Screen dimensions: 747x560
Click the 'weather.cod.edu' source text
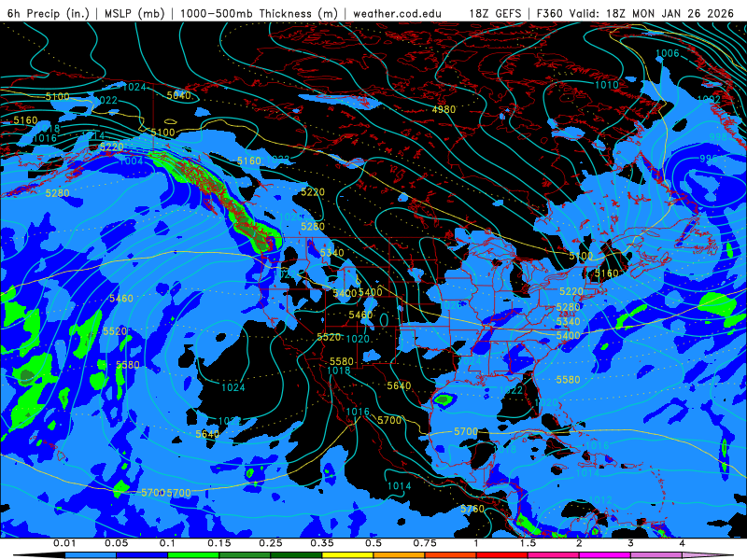(398, 13)
